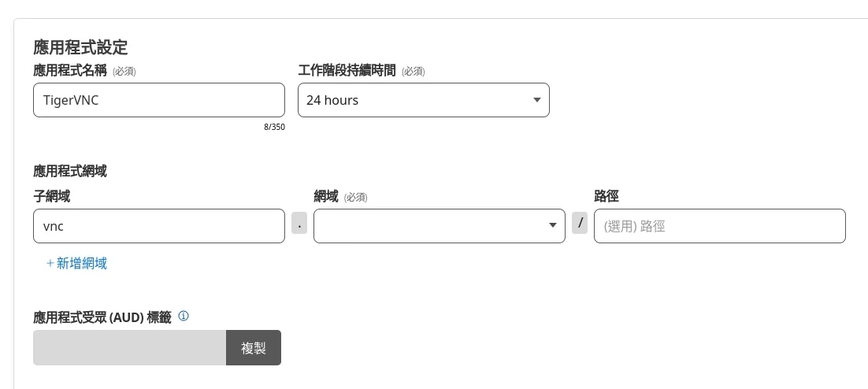
Task: Click the 應用程式受眾 (AUD) 標籤 label
Action: (102, 317)
